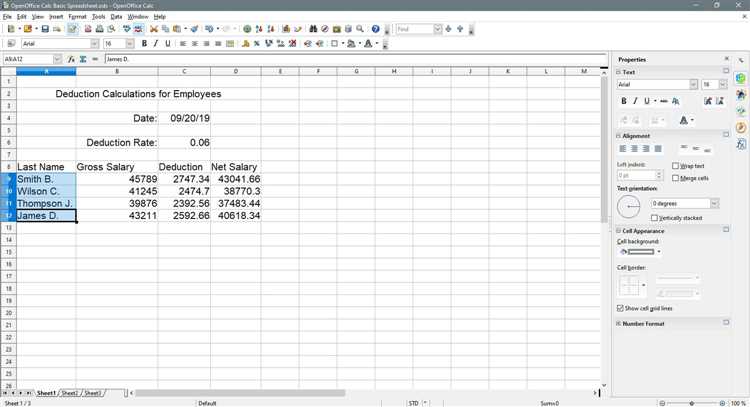Click STD selection mode in status bar
The width and height of the screenshot is (750, 407).
(414, 403)
